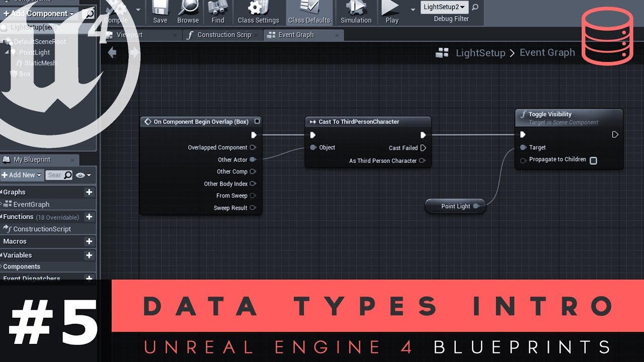
Task: Click the Sweep Result output pin
Action: 253,208
